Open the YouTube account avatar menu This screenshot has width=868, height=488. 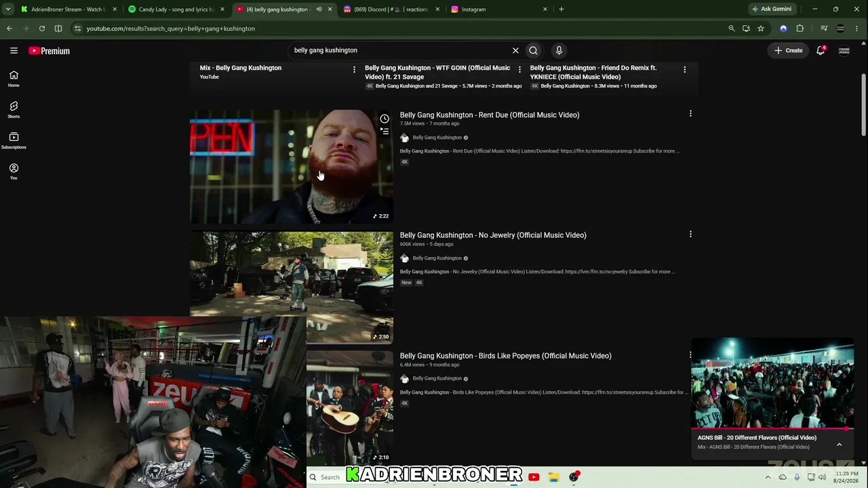click(844, 50)
